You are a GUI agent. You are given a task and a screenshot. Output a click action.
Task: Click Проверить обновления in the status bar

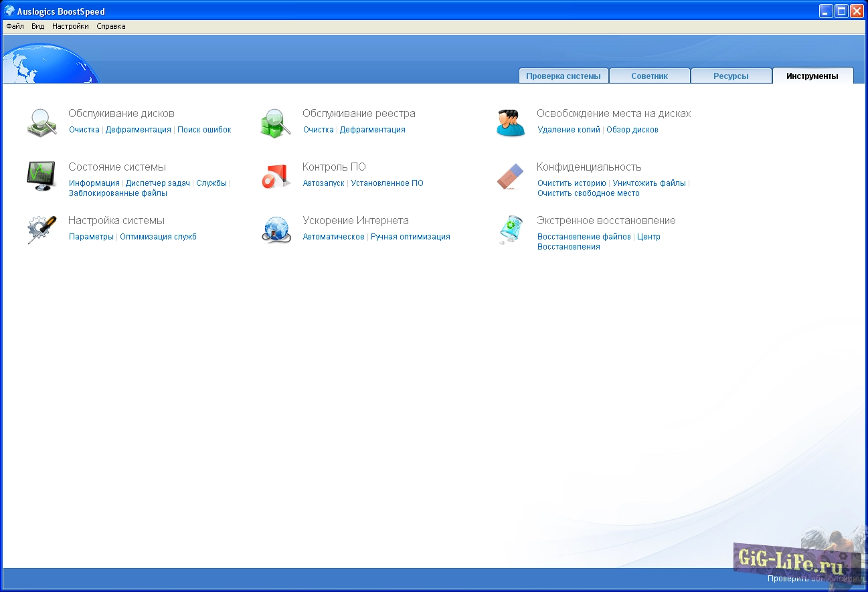pos(813,579)
